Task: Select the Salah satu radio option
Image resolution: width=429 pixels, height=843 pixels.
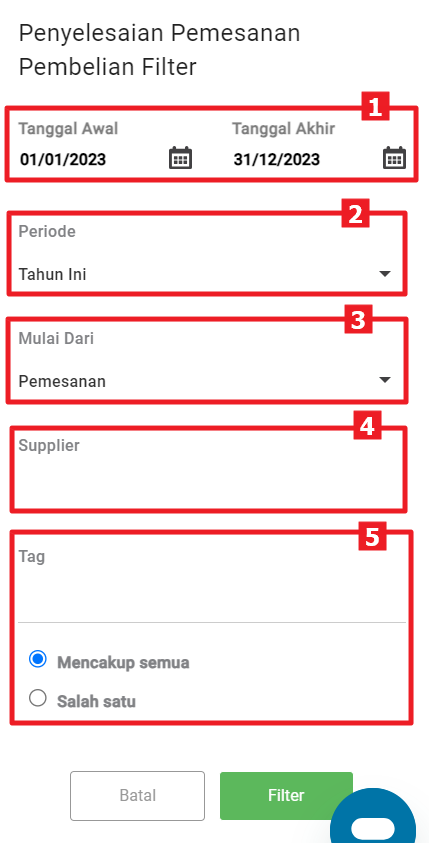Action: pos(38,698)
